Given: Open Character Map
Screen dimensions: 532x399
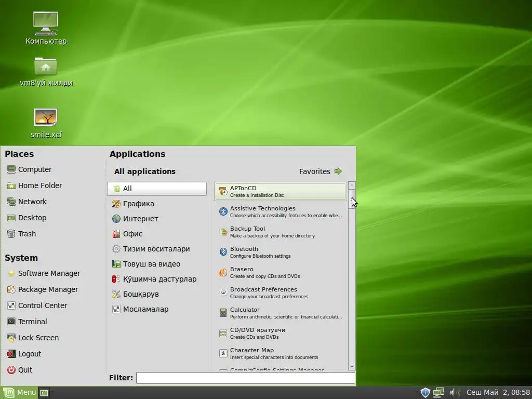Looking at the screenshot, I should pyautogui.click(x=280, y=353).
